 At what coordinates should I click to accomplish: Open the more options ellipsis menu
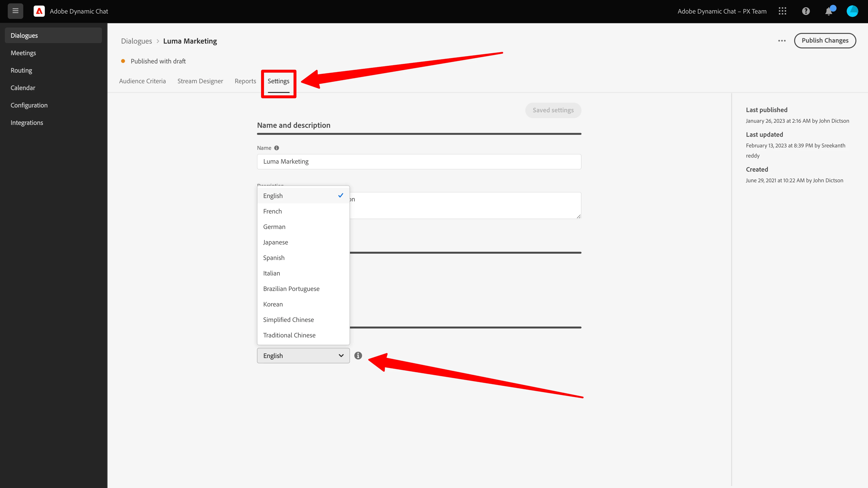[782, 41]
